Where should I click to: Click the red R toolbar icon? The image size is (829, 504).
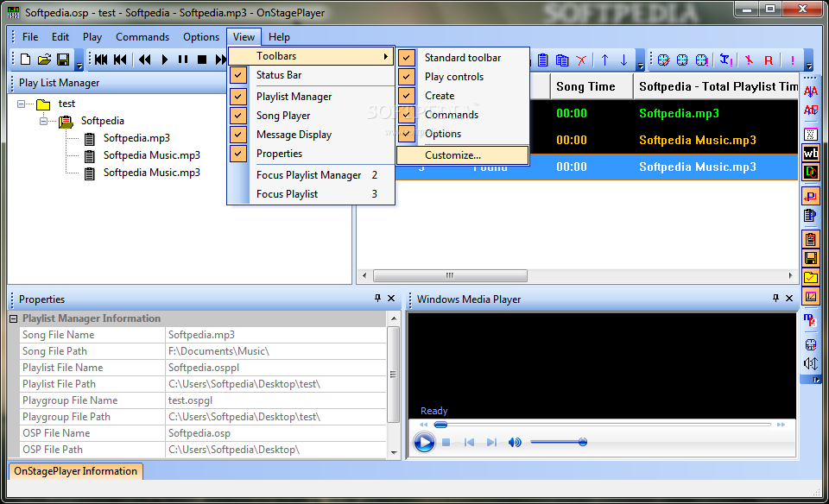769,60
